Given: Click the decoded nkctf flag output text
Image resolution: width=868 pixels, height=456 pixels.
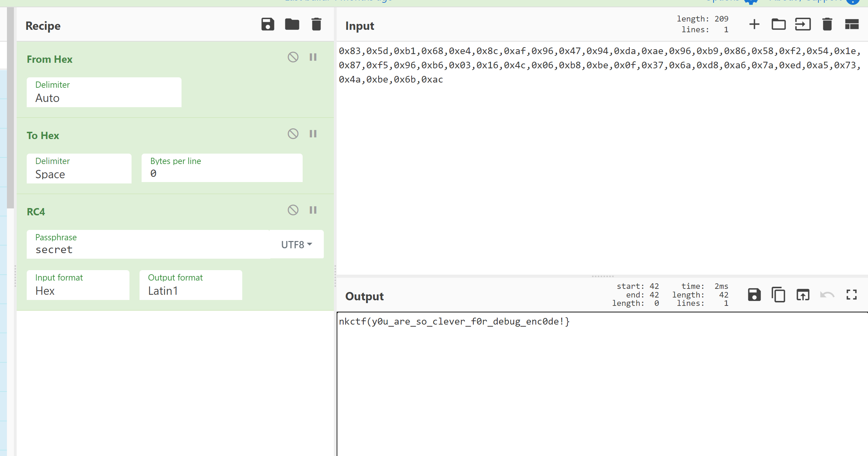Looking at the screenshot, I should (454, 321).
